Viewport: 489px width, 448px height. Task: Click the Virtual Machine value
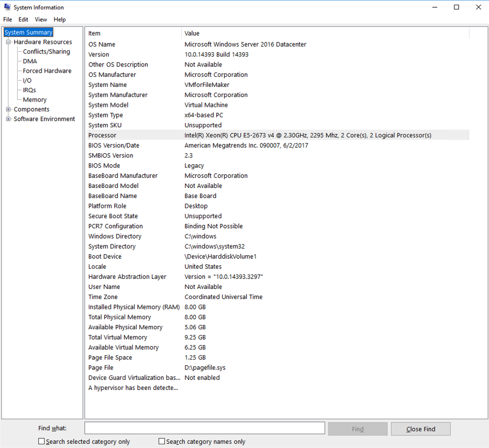[206, 105]
